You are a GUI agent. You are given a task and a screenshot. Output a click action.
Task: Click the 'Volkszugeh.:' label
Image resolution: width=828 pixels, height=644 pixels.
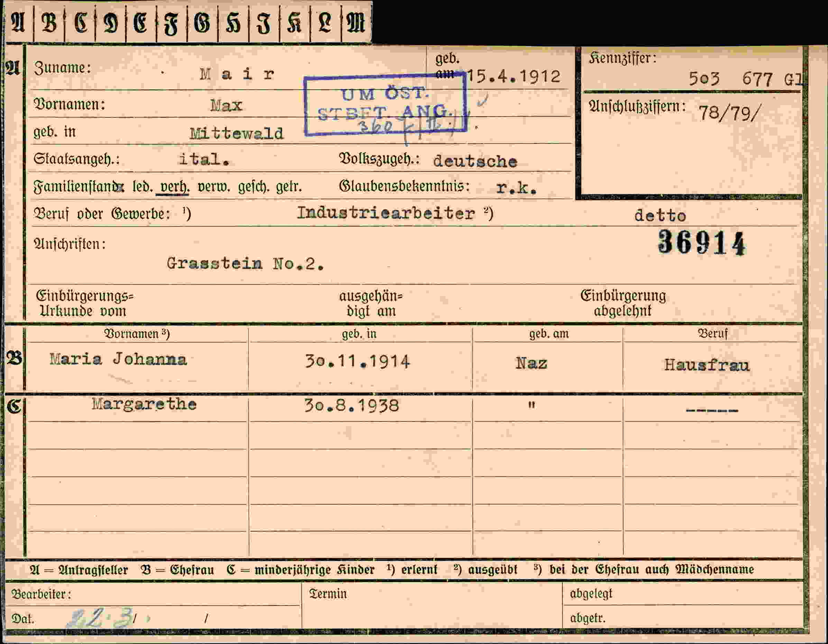[x=379, y=159]
